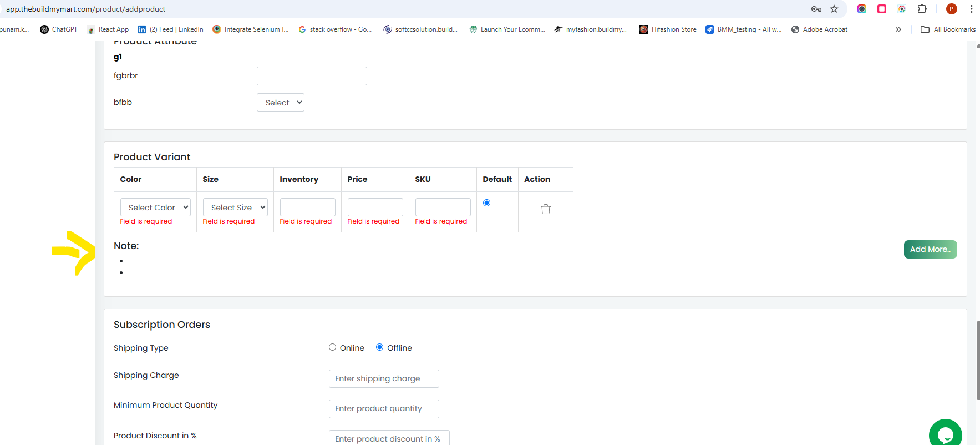This screenshot has height=445, width=980.
Task: Click the multicolor recorder extension icon
Action: 902,9
